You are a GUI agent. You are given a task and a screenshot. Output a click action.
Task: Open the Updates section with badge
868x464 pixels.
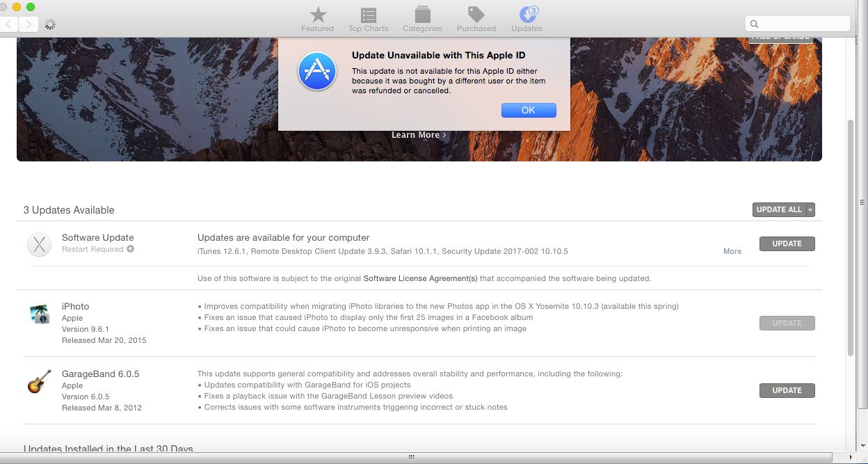pyautogui.click(x=527, y=19)
